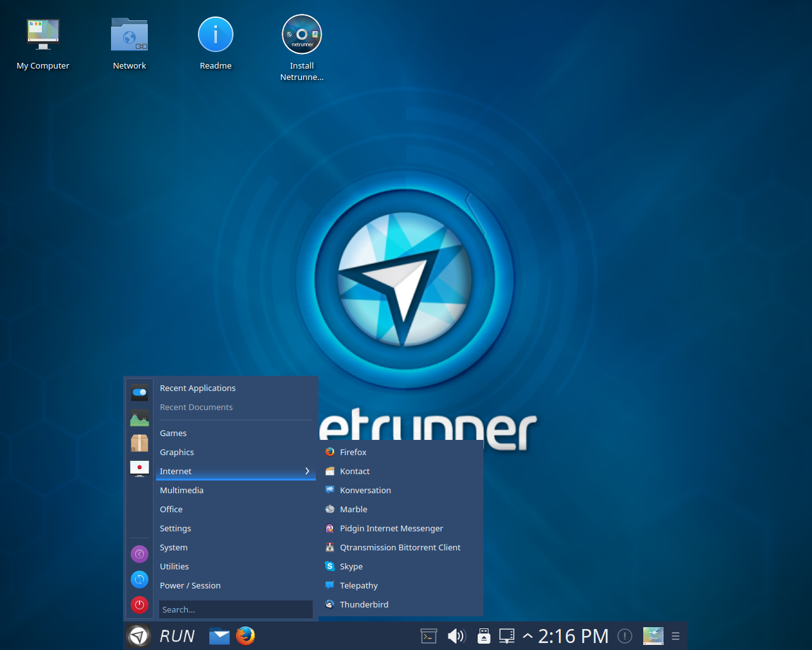This screenshot has height=650, width=812.
Task: Open the Graphics category
Action: point(236,452)
